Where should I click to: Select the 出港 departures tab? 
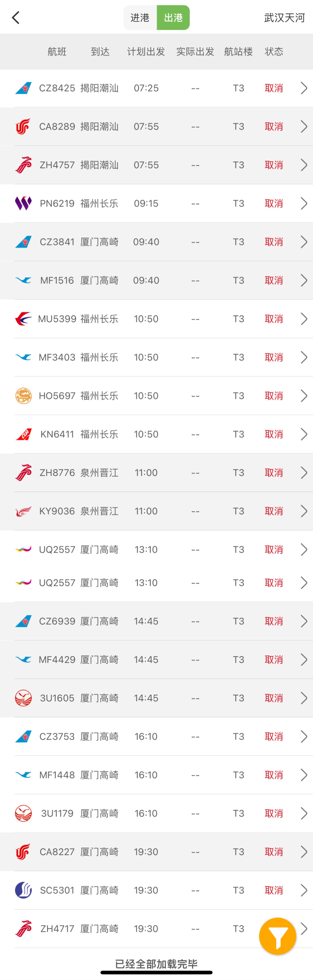click(x=173, y=18)
